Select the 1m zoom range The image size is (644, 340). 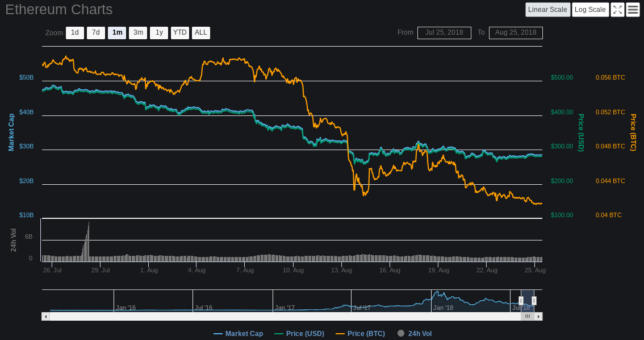click(x=117, y=33)
